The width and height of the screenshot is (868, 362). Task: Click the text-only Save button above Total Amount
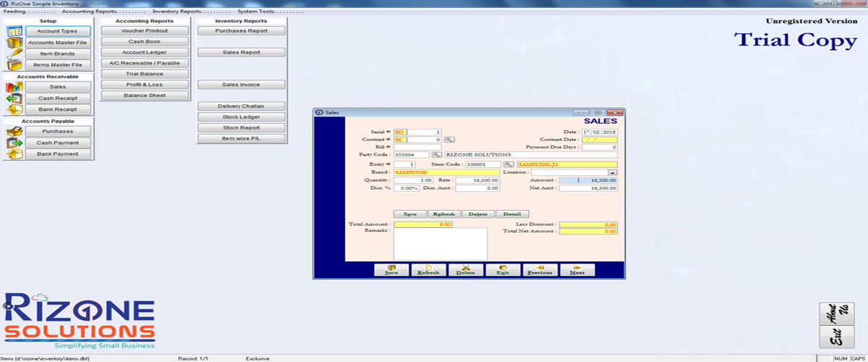click(410, 214)
